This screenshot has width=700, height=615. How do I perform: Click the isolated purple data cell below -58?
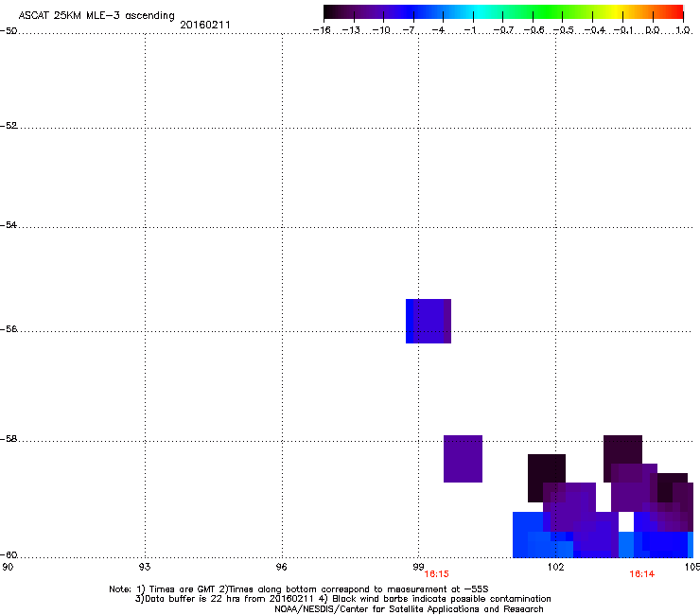pyautogui.click(x=463, y=459)
